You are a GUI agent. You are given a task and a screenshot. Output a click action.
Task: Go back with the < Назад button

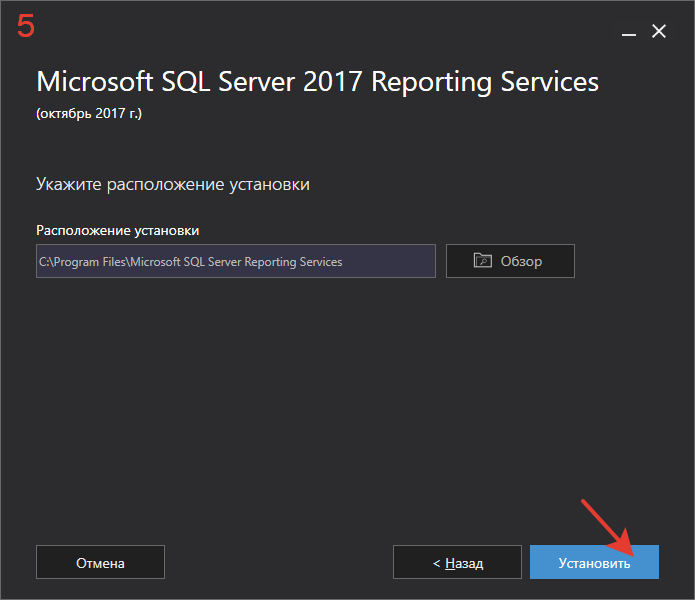pos(457,562)
